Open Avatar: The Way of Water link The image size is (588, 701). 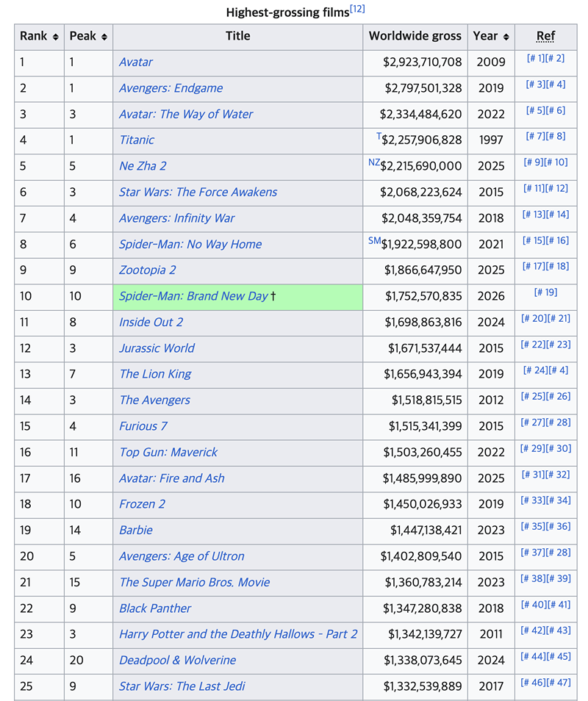186,114
